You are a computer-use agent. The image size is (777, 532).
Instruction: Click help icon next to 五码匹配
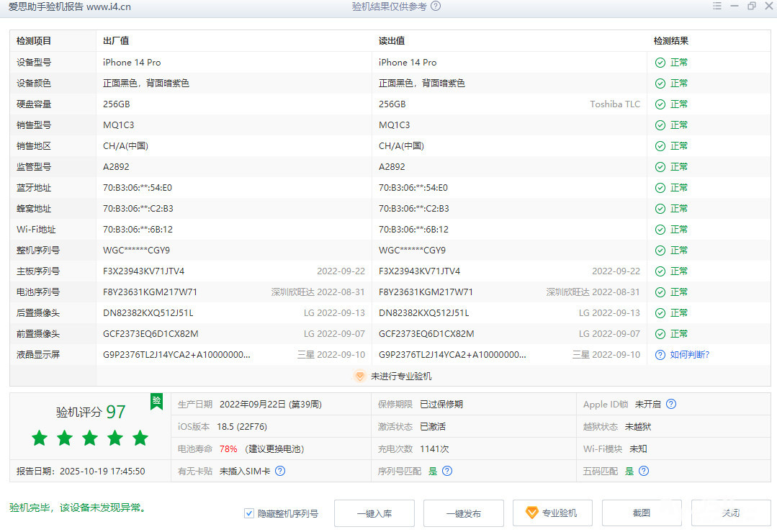644,471
